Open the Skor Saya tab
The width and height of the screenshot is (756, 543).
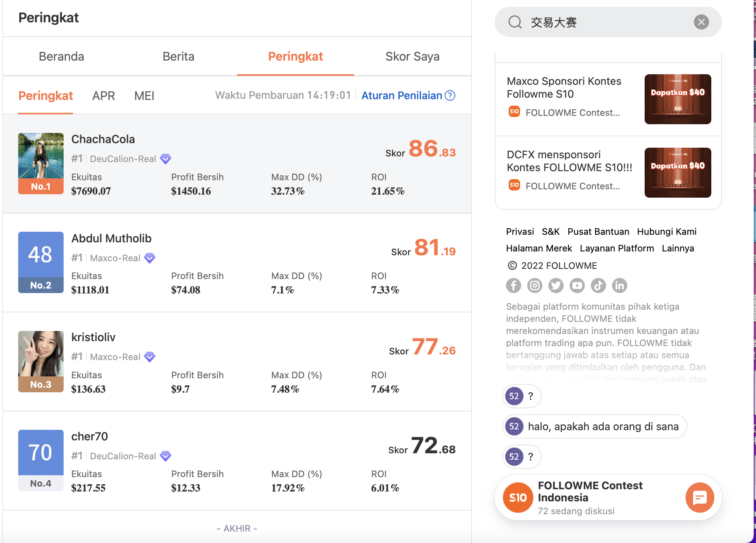412,56
